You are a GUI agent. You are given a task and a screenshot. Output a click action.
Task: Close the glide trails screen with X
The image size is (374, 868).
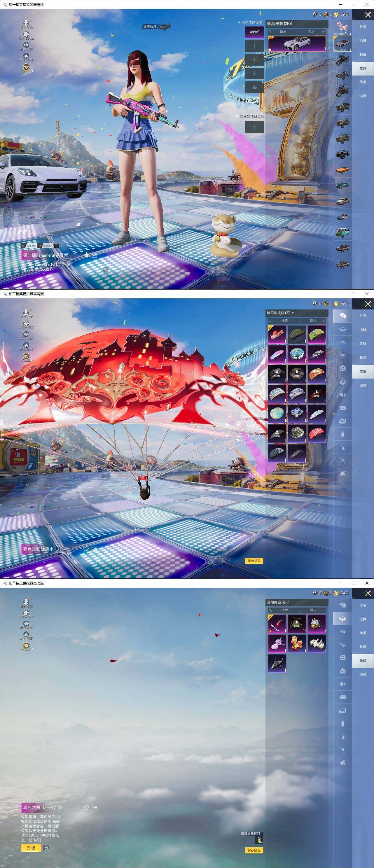pyautogui.click(x=368, y=593)
